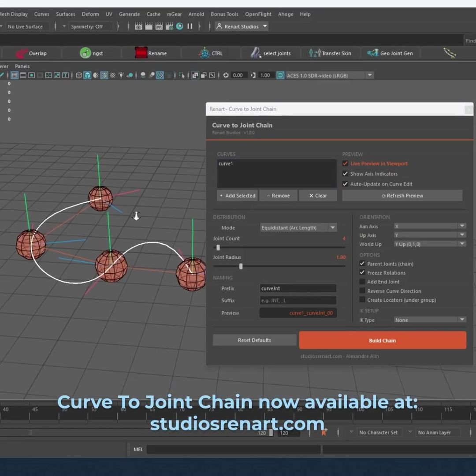Image resolution: width=476 pixels, height=476 pixels.
Task: Click the Clear curves button
Action: tap(318, 196)
